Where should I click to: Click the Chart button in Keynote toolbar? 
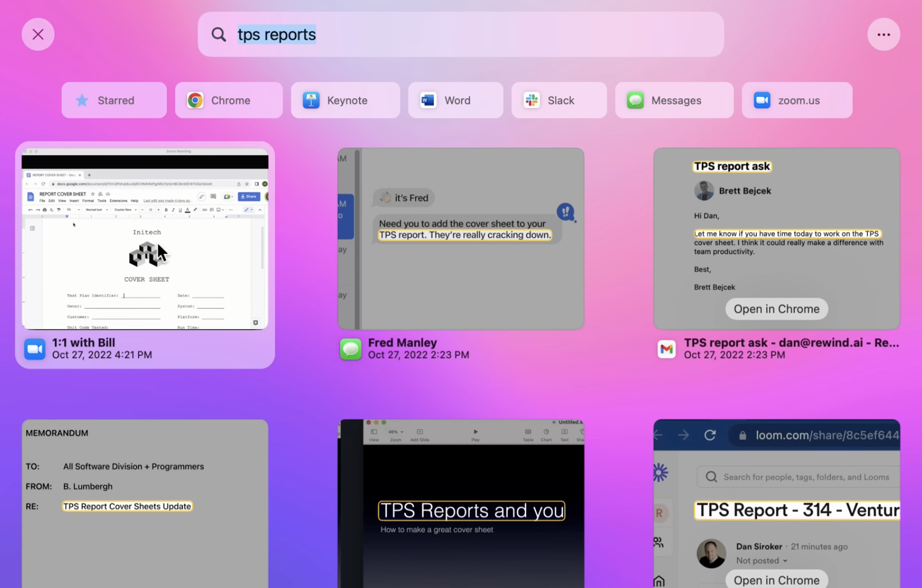click(x=546, y=435)
